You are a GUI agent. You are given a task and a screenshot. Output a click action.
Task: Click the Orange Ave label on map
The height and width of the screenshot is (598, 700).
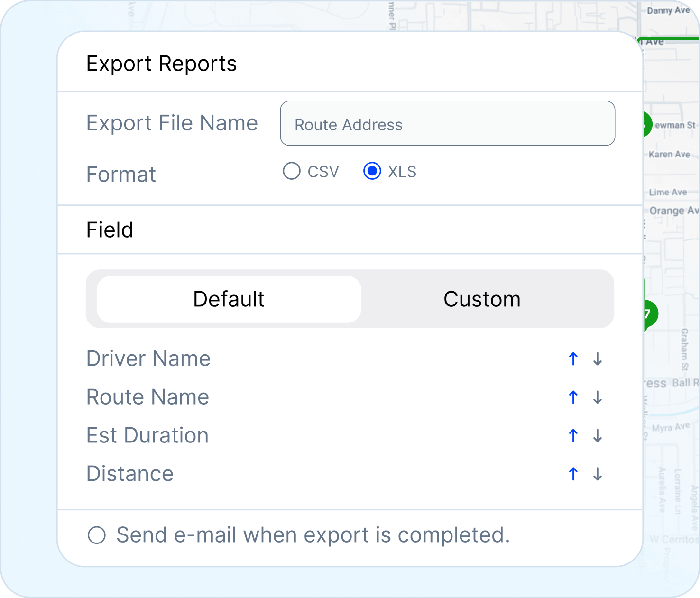[x=674, y=211]
